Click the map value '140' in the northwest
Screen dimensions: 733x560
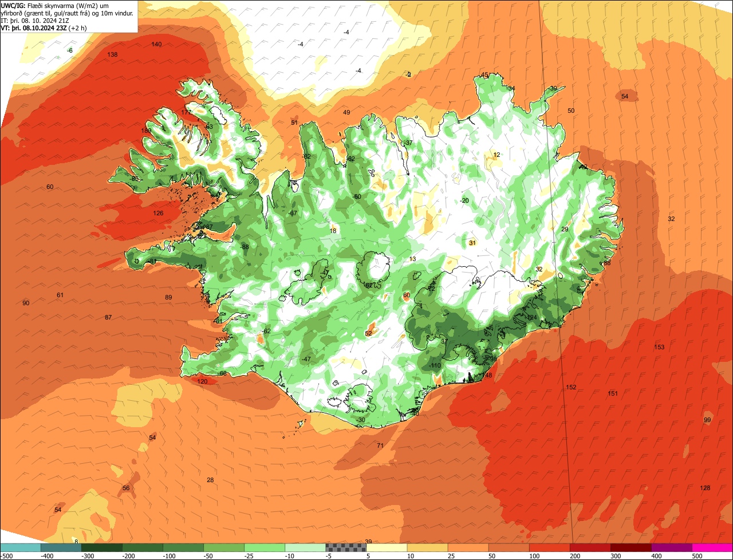pos(156,45)
